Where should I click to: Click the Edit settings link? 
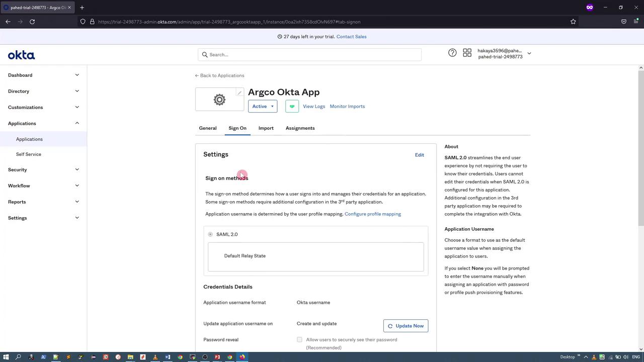pyautogui.click(x=419, y=155)
